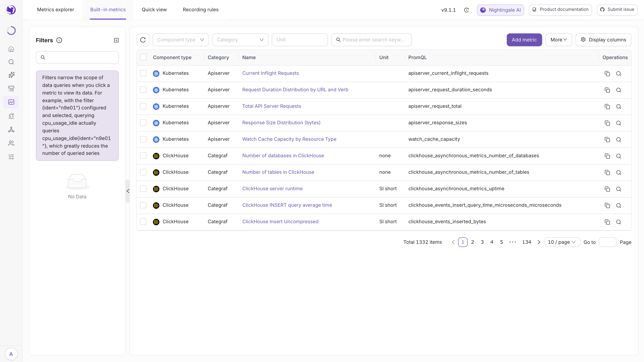Screen dimensions: 644x362
Task: Open the users icon in sidebar
Action: 11,143
